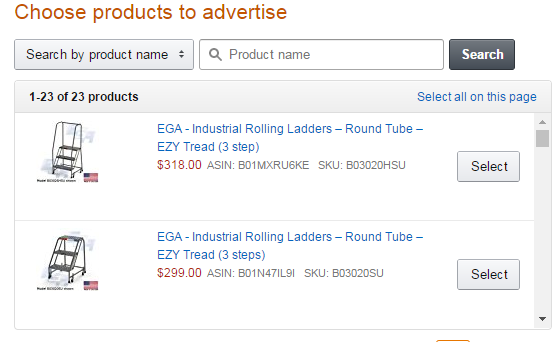Select the product with SKU B03020SU
The height and width of the screenshot is (361, 557).
pos(488,274)
